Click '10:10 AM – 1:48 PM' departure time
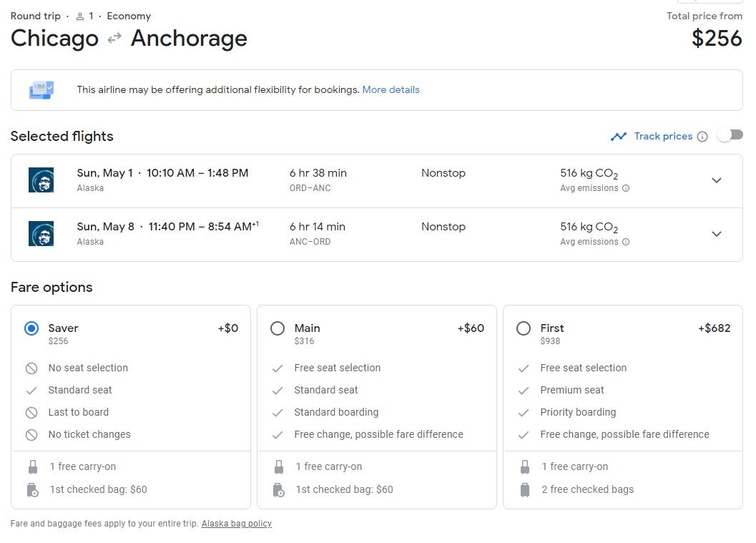The height and width of the screenshot is (543, 756). tap(197, 173)
